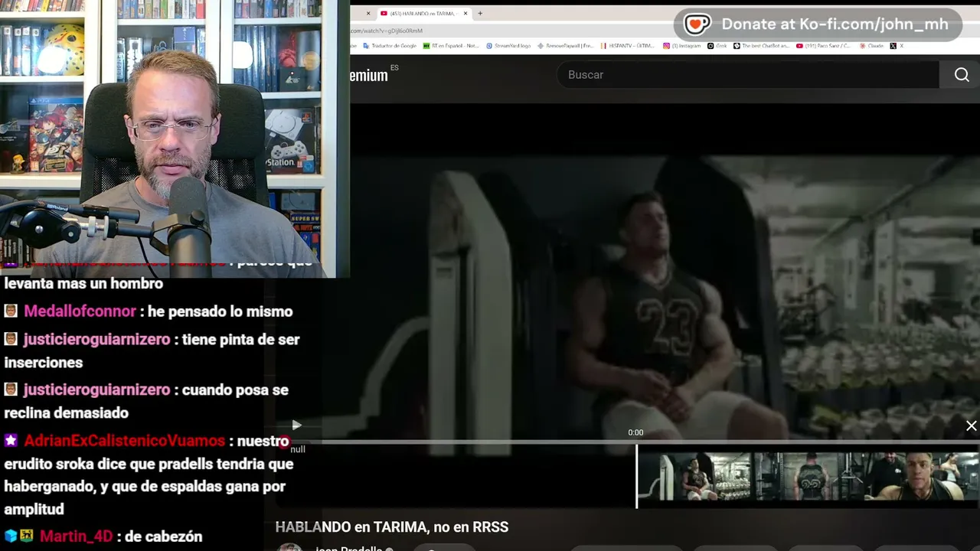Open the RT en Español bookmark

(x=451, y=46)
